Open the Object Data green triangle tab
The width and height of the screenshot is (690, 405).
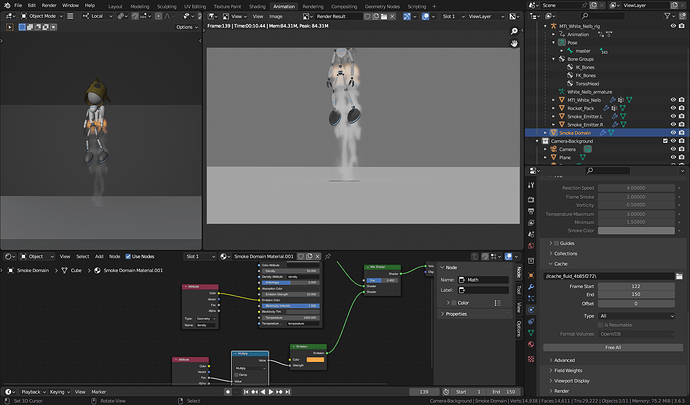pos(531,332)
